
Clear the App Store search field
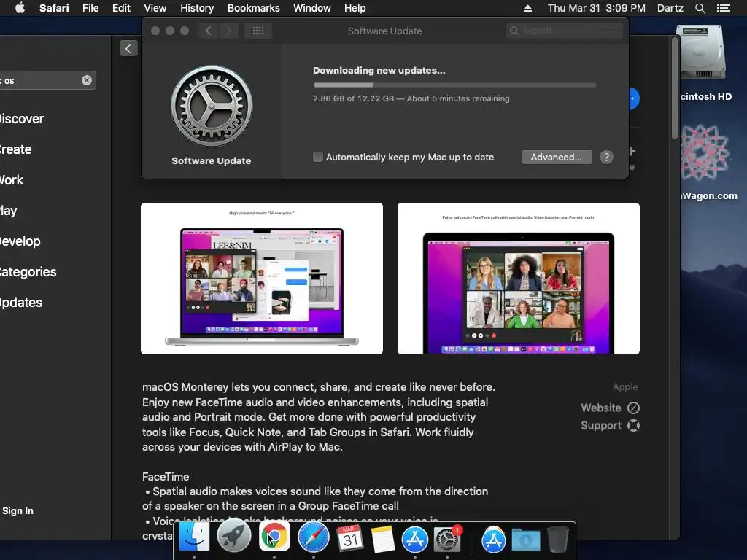[86, 80]
